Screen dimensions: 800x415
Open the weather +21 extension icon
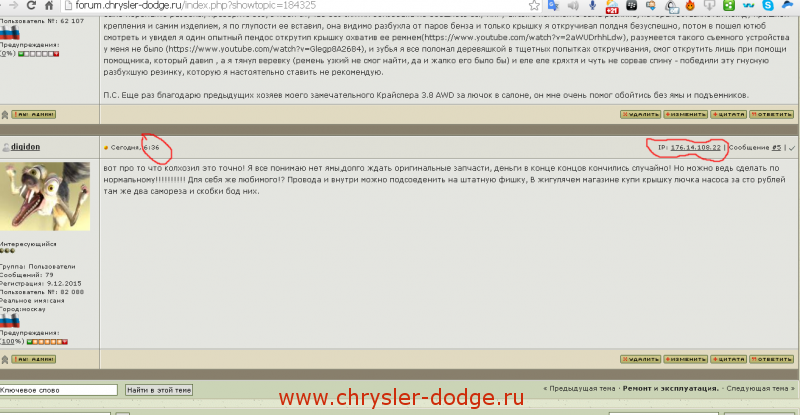click(x=612, y=6)
